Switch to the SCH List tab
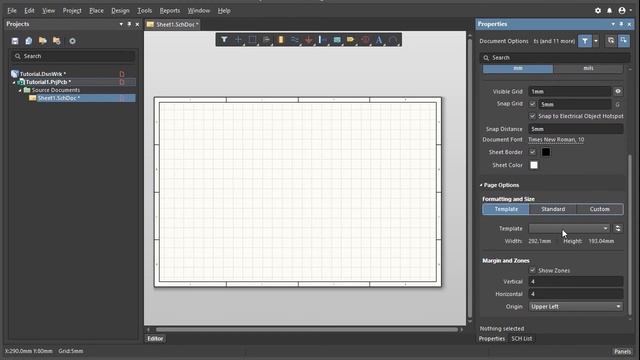 (x=522, y=338)
